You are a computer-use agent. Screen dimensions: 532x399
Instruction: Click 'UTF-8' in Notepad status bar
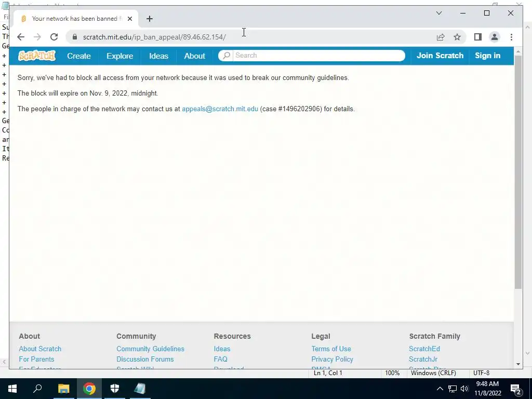481,373
